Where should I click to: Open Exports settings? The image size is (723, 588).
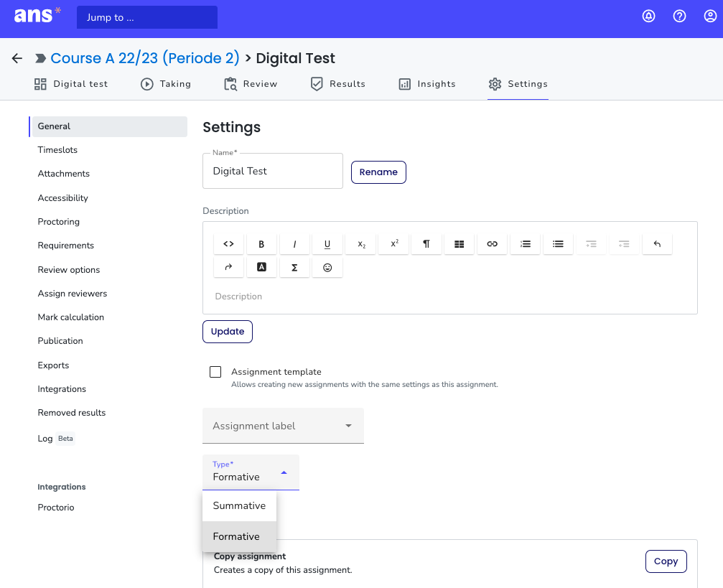click(x=53, y=365)
